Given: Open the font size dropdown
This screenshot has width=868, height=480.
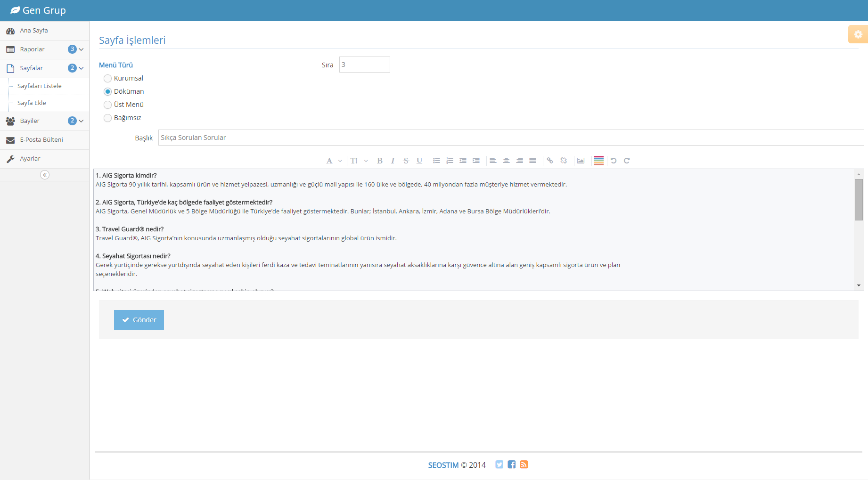Looking at the screenshot, I should tap(359, 161).
